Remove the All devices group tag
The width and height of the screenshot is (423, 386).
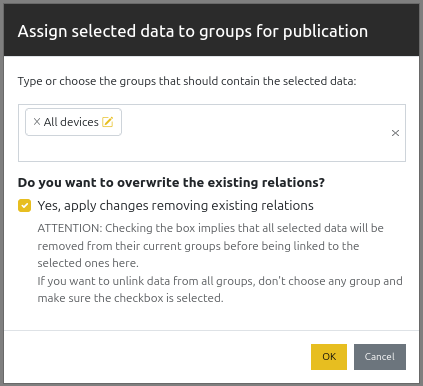pyautogui.click(x=37, y=122)
